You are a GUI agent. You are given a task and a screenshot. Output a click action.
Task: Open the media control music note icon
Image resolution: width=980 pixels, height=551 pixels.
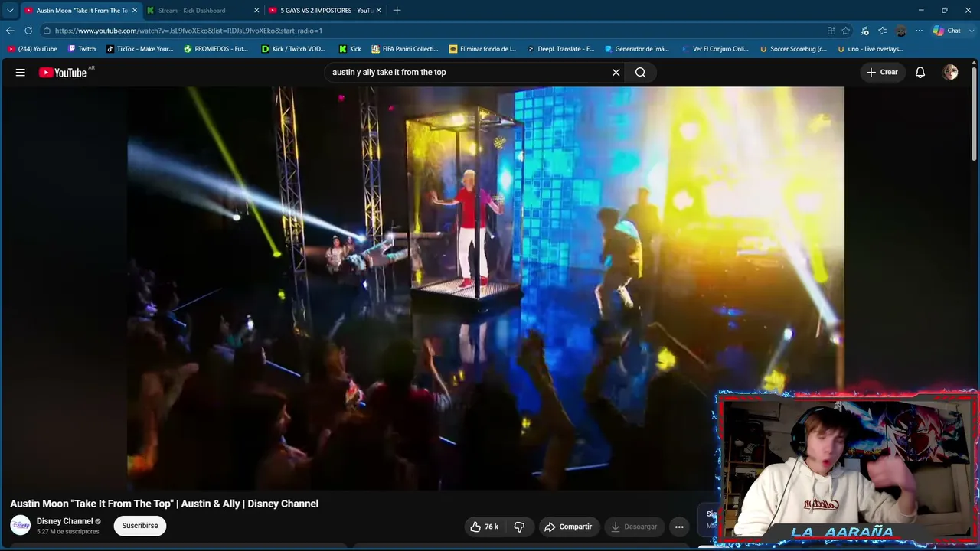pyautogui.click(x=864, y=31)
